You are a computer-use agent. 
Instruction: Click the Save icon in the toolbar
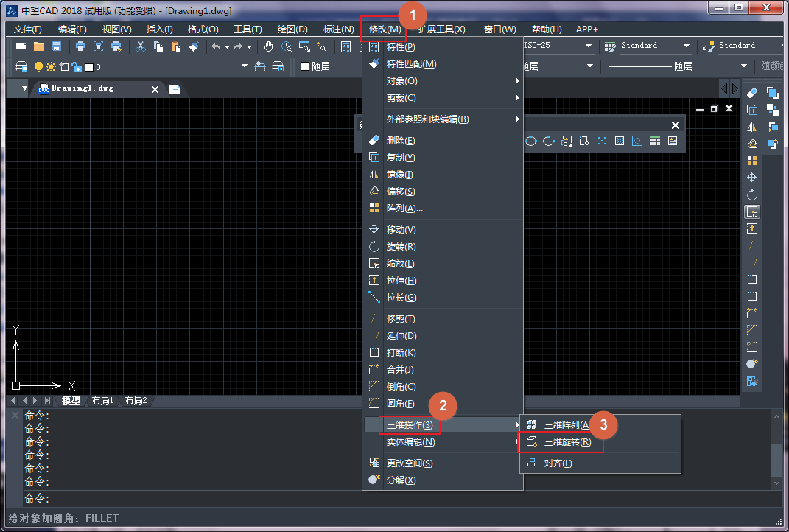pos(56,46)
